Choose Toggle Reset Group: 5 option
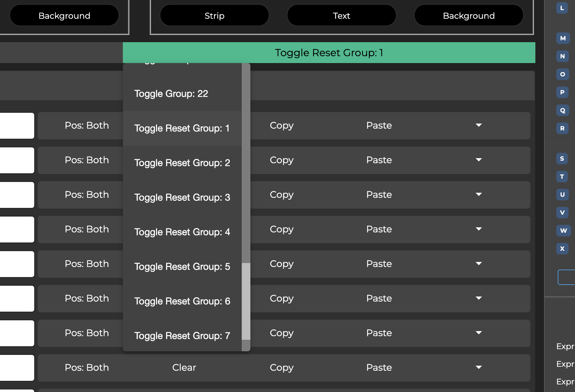 (182, 267)
